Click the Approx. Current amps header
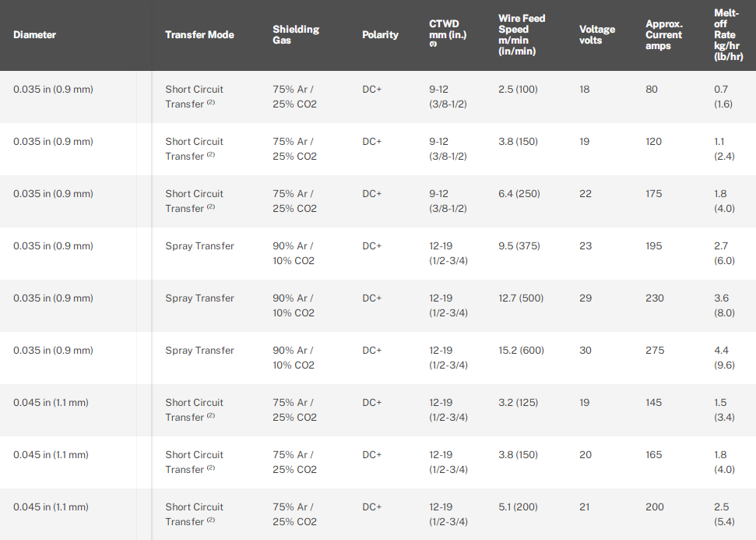 coord(664,34)
